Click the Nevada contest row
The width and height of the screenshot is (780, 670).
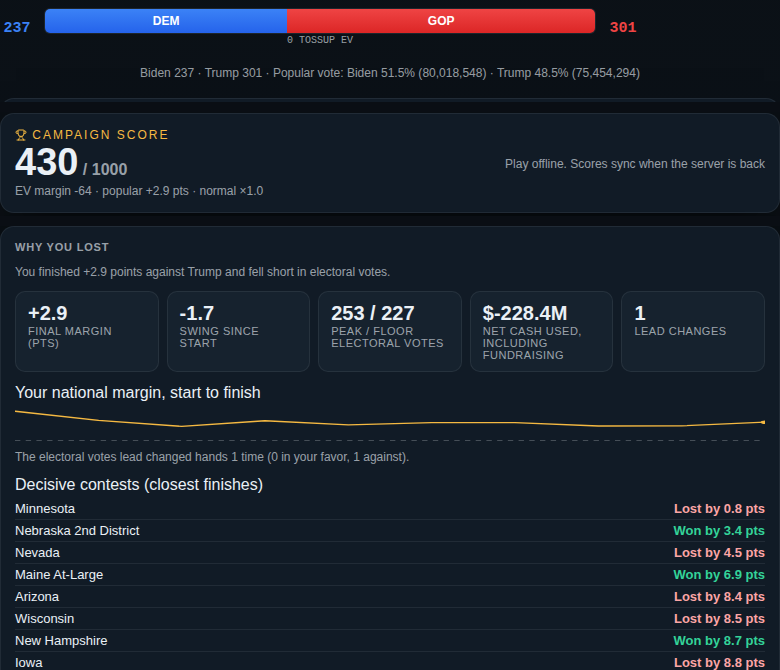point(390,553)
